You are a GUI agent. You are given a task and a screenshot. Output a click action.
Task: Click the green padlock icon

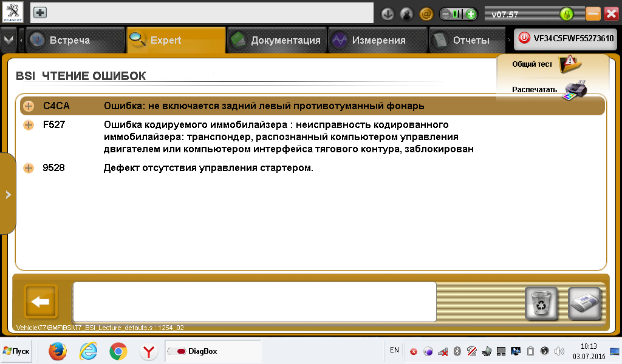(567, 15)
